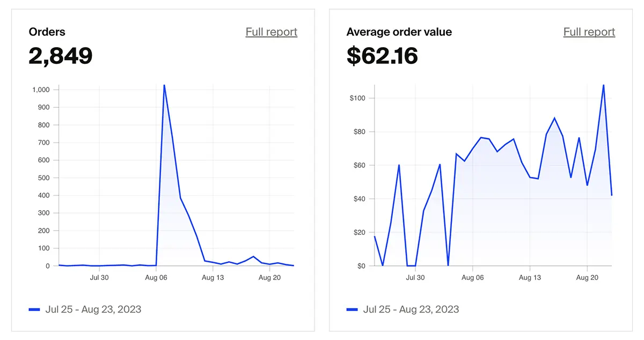Click Aug 06 on the Orders chart axis

pos(156,278)
